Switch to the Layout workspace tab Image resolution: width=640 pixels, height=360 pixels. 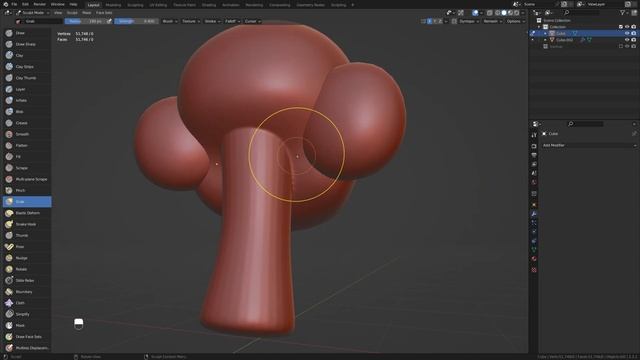(x=93, y=5)
